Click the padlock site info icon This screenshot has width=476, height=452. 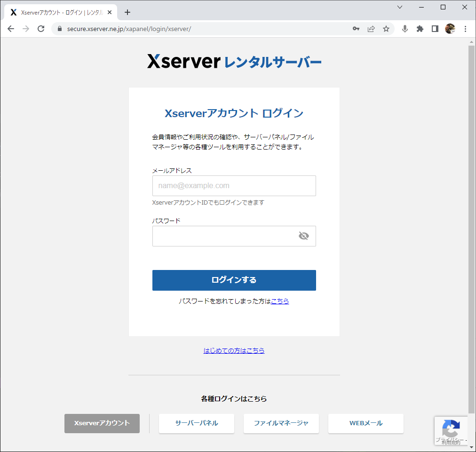(x=60, y=29)
